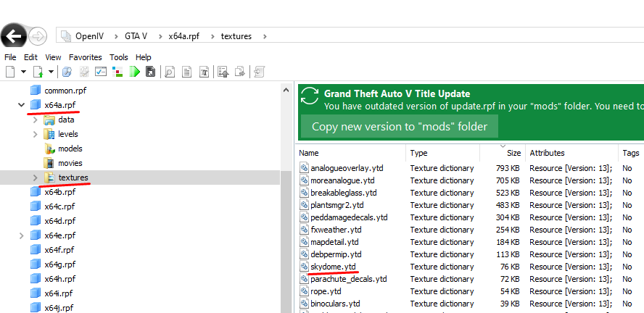Click the models folder icon in tree
This screenshot has height=313, width=644.
[x=49, y=149]
